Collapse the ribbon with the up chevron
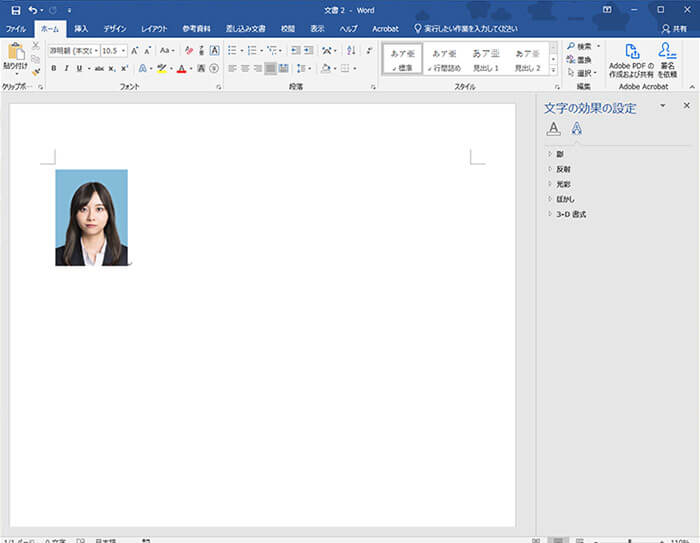 [692, 87]
